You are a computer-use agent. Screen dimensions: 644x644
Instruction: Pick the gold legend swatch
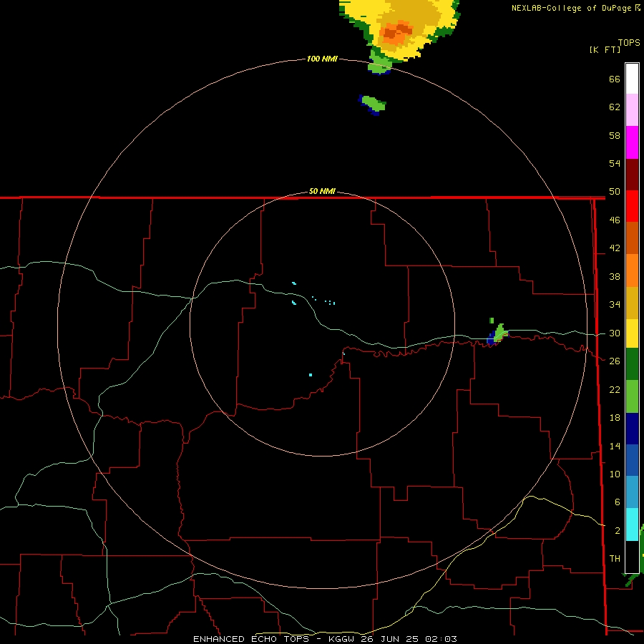(x=632, y=303)
